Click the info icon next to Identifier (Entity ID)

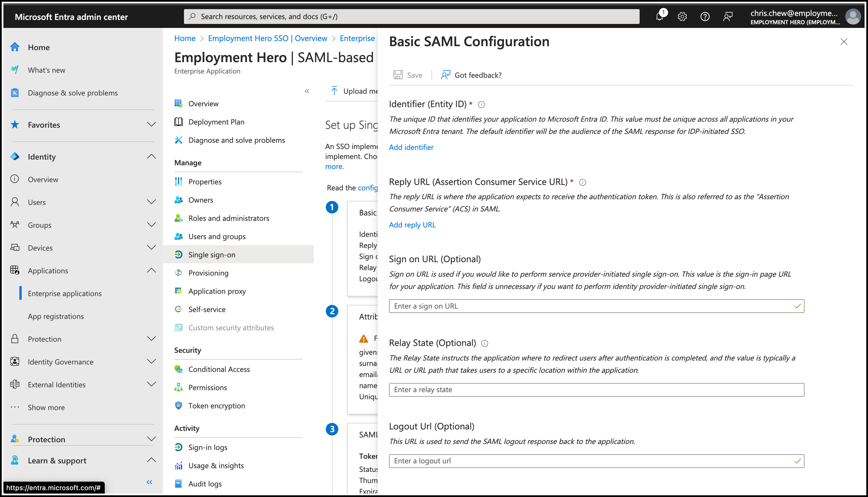[x=482, y=105]
